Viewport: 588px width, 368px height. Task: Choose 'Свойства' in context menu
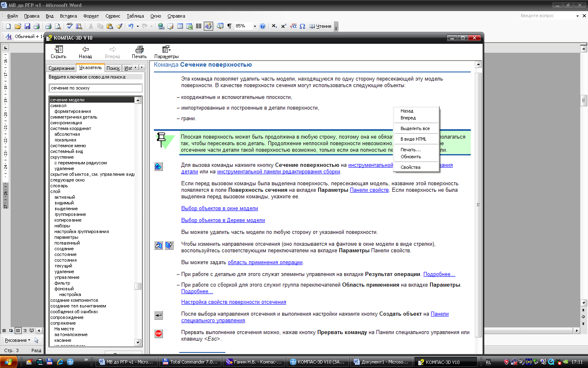[416, 167]
